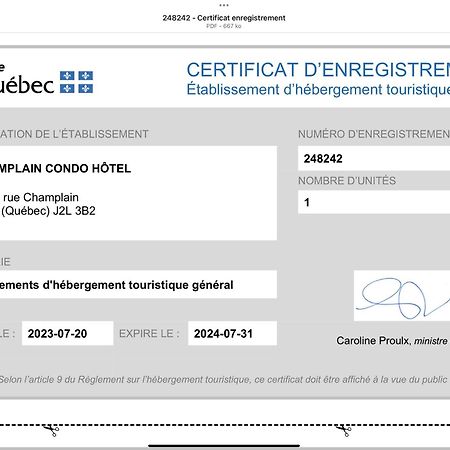This screenshot has width=450, height=450.
Task: Click the right scissors cut-line icon
Action: [x=344, y=430]
